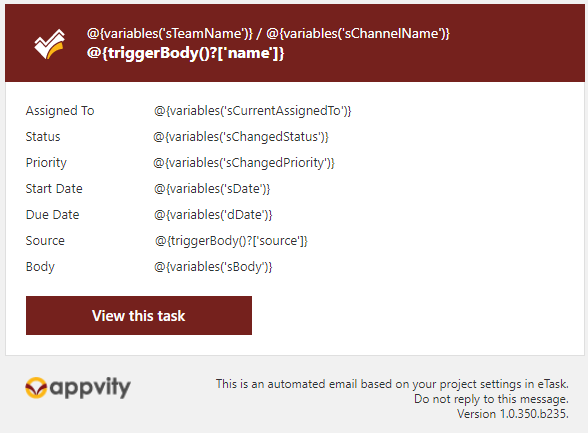Select the team and channel name header line

[x=268, y=34]
